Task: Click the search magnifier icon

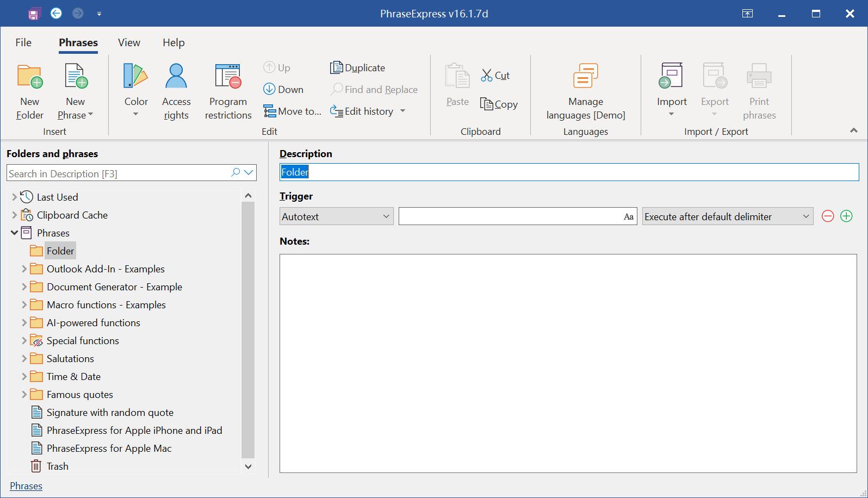Action: point(235,172)
